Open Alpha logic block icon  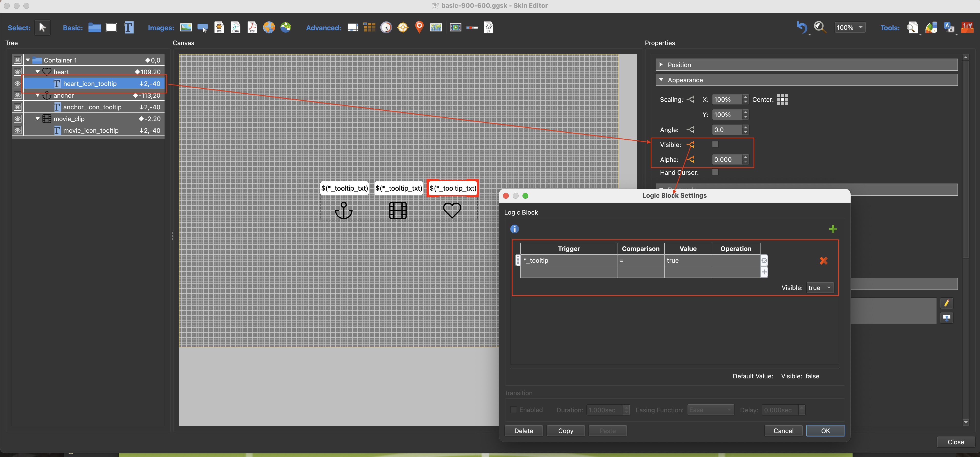[690, 159]
